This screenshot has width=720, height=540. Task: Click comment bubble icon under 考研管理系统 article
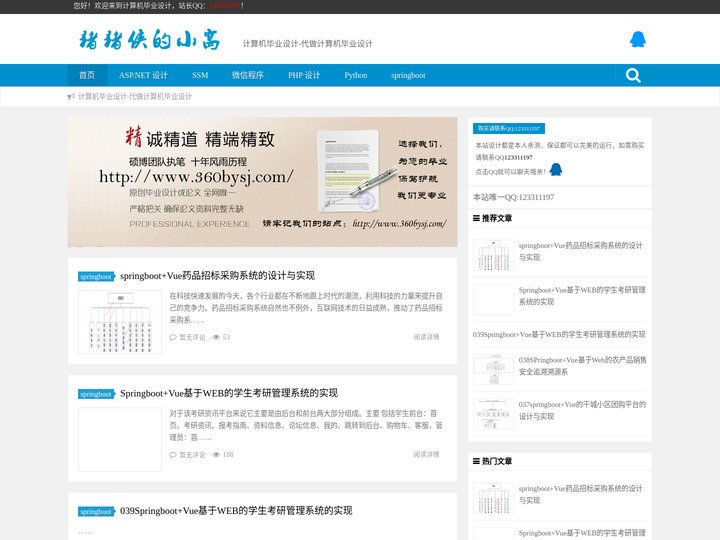[173, 455]
